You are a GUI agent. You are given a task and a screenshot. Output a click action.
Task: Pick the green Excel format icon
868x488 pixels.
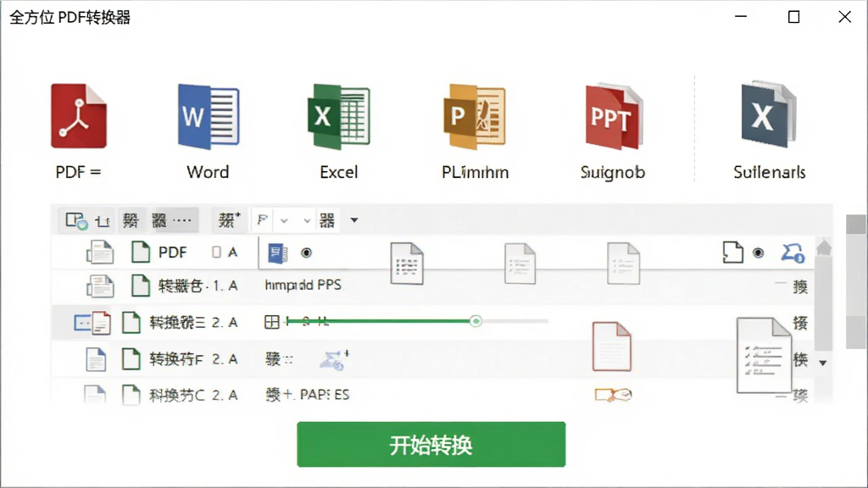point(339,116)
